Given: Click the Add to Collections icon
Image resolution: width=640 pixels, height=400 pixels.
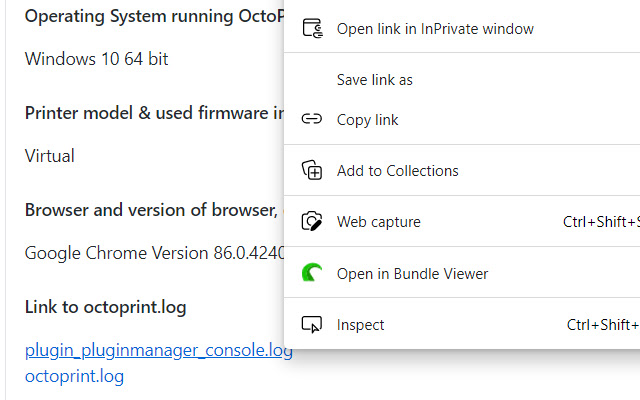Looking at the screenshot, I should pyautogui.click(x=312, y=170).
